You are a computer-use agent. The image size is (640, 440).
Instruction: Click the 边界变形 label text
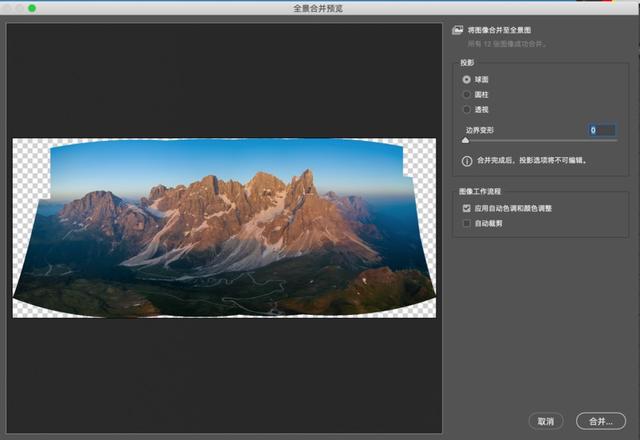(480, 130)
